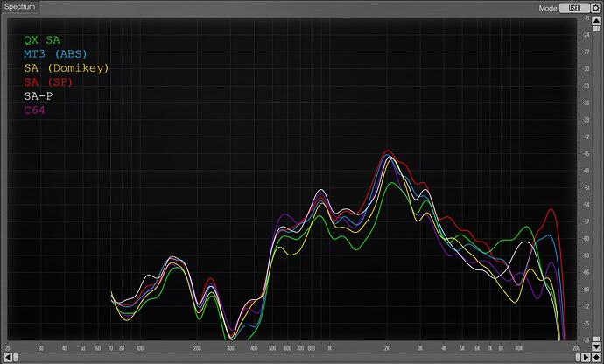The height and width of the screenshot is (364, 604).
Task: Click the purple C64 legend label
Action: coord(35,109)
